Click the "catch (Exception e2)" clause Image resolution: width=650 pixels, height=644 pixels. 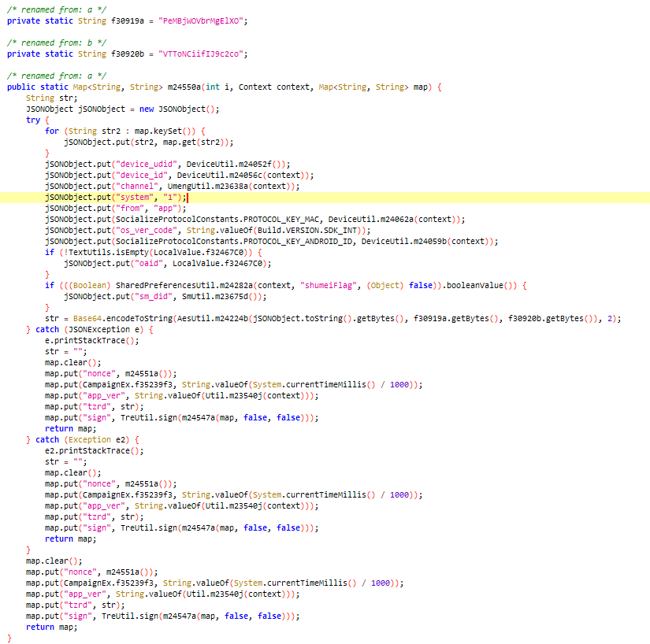click(82, 440)
